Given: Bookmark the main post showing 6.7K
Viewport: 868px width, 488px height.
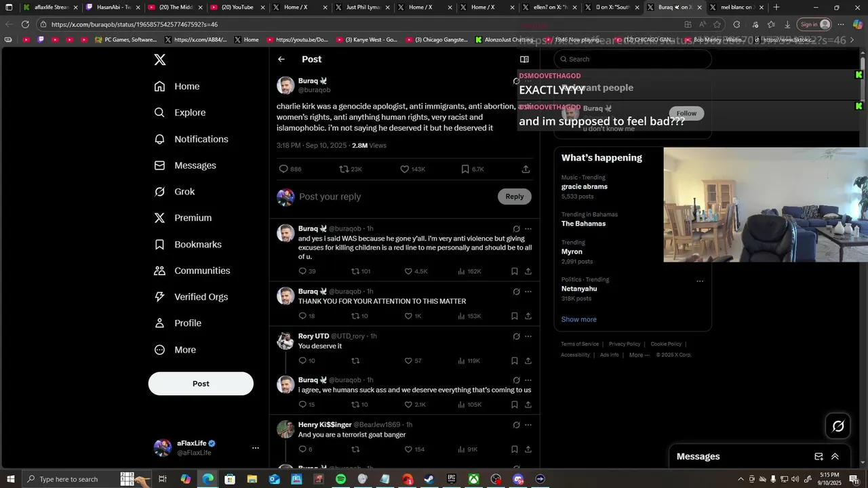Looking at the screenshot, I should [465, 169].
